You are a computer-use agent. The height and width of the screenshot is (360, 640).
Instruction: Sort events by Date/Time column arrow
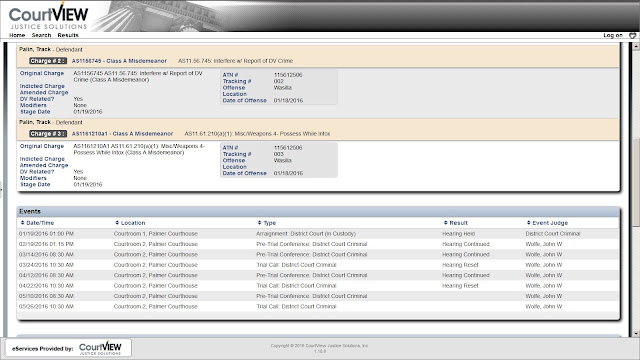click(x=22, y=223)
